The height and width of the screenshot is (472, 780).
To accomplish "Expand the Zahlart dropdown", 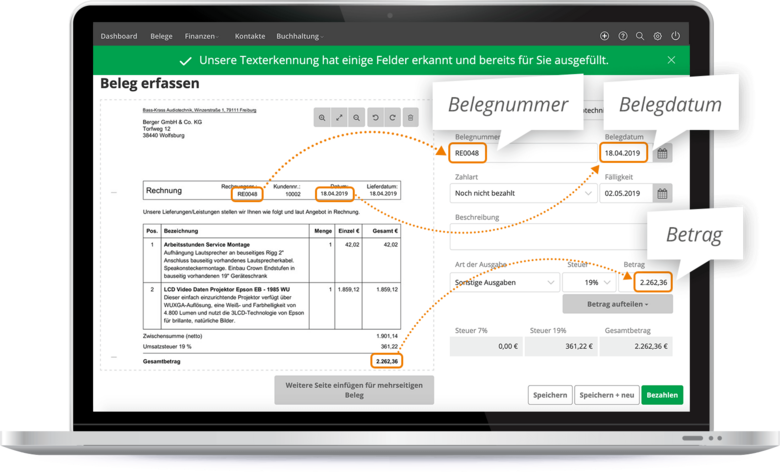I will point(520,194).
